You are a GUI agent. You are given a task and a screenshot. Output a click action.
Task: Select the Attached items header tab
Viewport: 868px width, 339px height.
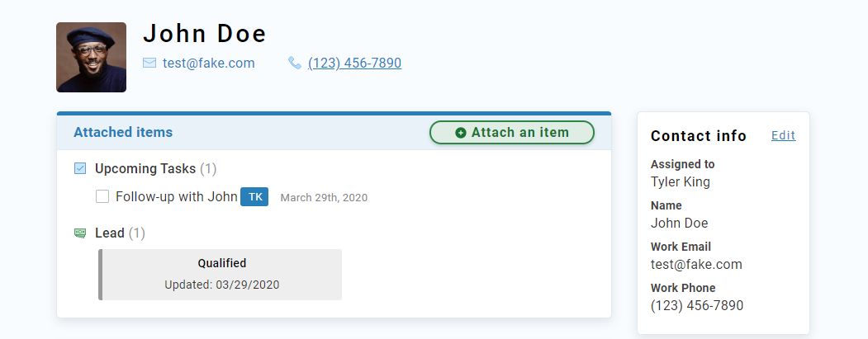(x=123, y=132)
